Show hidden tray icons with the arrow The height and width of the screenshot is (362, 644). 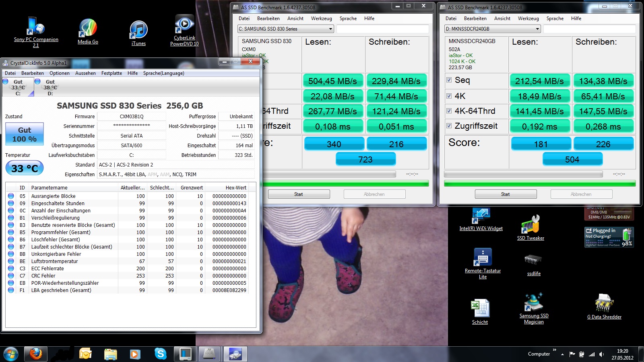pos(562,354)
